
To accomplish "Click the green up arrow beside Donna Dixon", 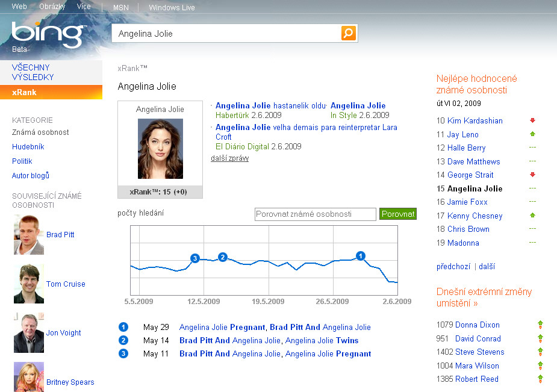I will point(540,324).
